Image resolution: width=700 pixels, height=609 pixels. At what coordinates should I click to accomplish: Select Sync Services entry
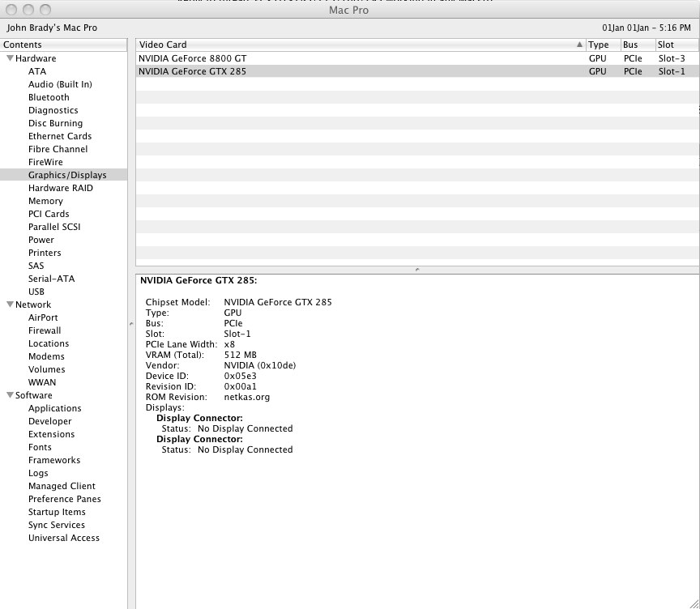click(x=56, y=524)
